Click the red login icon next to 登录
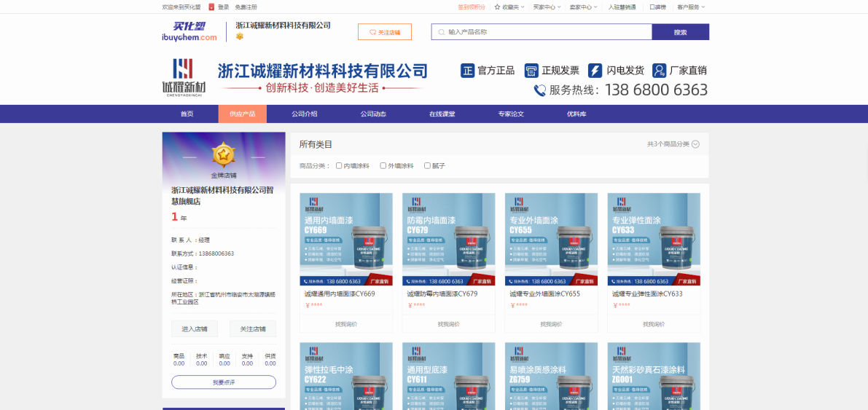The width and height of the screenshot is (868, 410). click(x=211, y=7)
